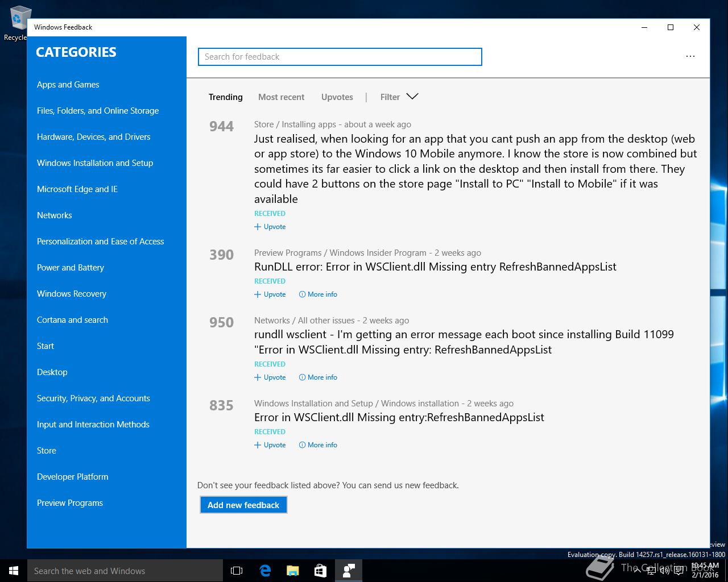Open File Explorer from the taskbar

pos(293,571)
